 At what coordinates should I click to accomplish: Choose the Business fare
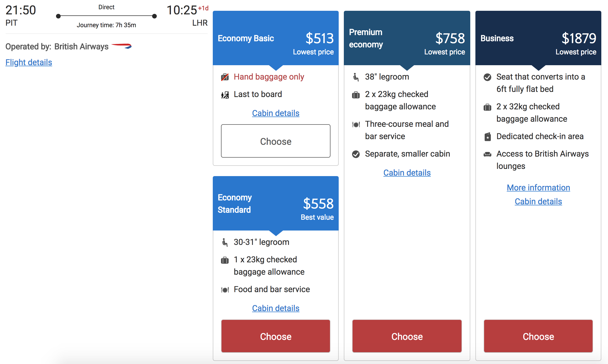click(x=538, y=336)
